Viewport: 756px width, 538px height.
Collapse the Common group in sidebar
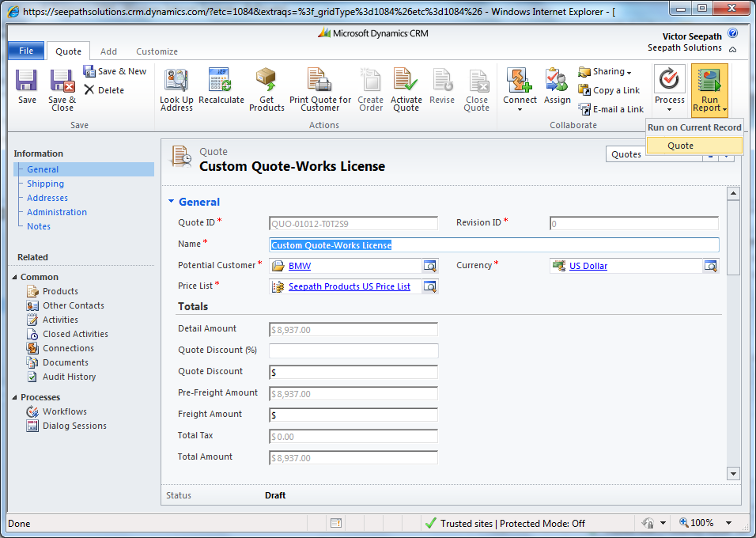[14, 277]
